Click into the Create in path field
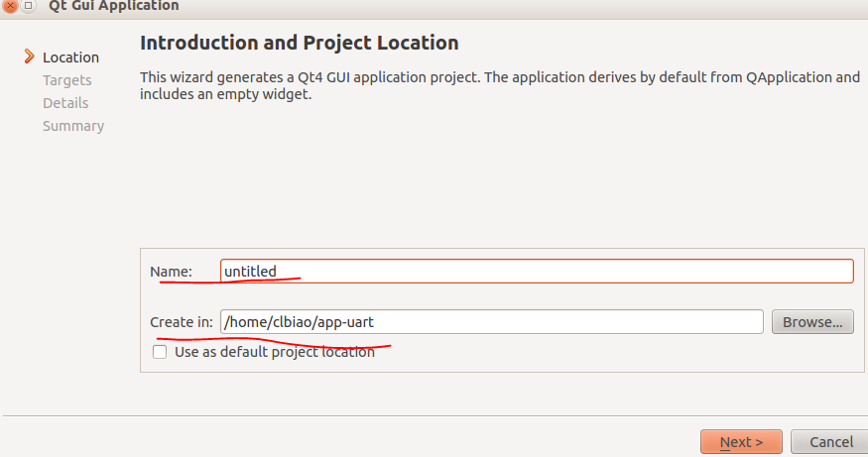 492,322
